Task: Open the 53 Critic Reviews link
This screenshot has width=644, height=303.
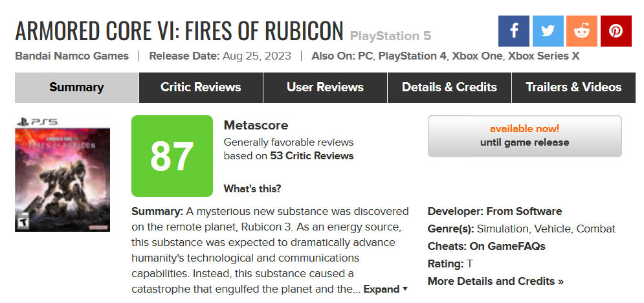Action: point(312,156)
